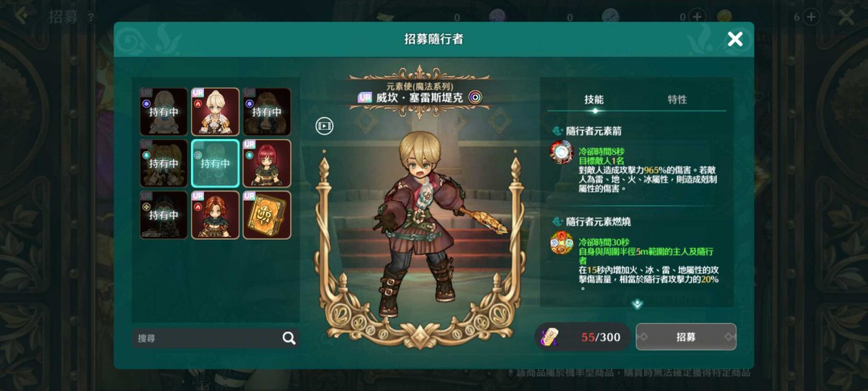Select the red-haired UR girl thumbnail
The image size is (868, 391).
click(x=267, y=163)
